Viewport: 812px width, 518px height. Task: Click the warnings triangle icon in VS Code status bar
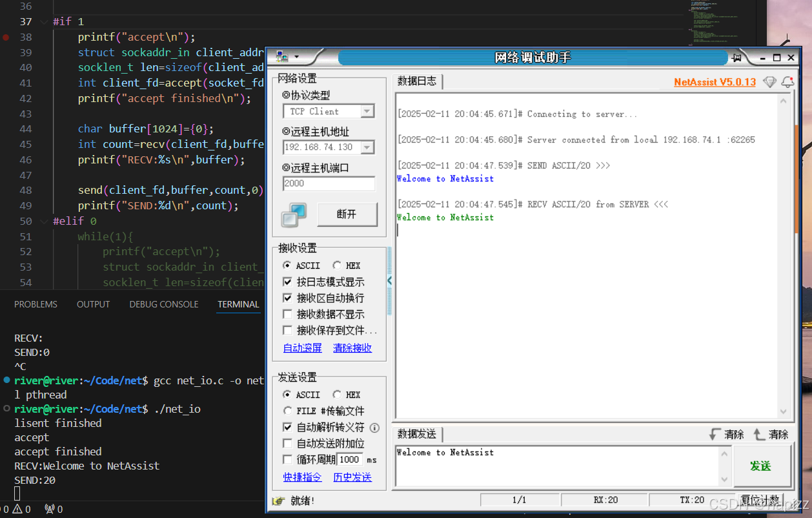(x=17, y=509)
